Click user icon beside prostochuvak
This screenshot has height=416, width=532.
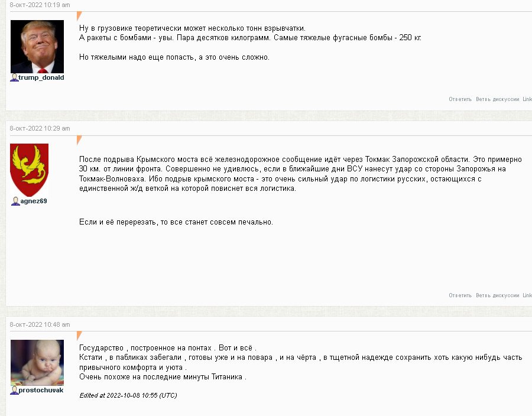pyautogui.click(x=14, y=390)
